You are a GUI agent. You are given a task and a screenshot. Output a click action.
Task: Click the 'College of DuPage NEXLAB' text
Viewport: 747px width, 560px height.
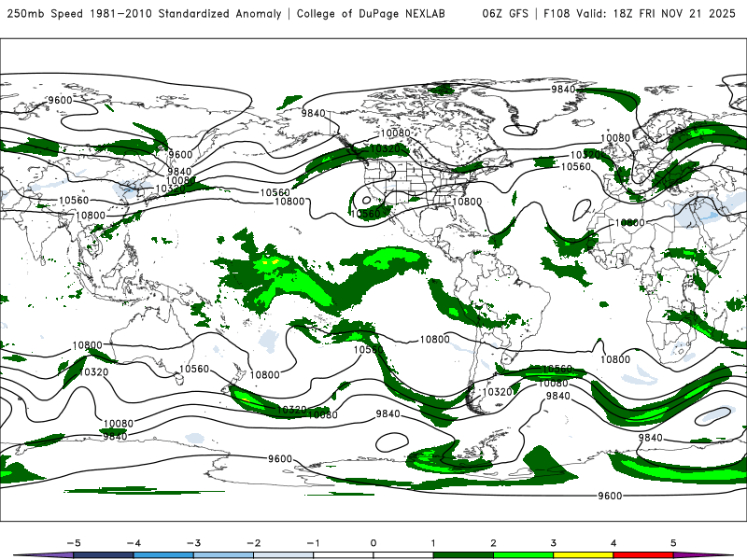click(371, 13)
